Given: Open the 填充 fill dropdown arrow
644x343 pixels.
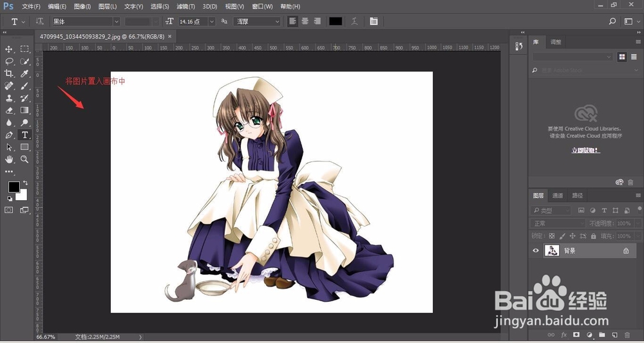Looking at the screenshot, I should click(638, 236).
